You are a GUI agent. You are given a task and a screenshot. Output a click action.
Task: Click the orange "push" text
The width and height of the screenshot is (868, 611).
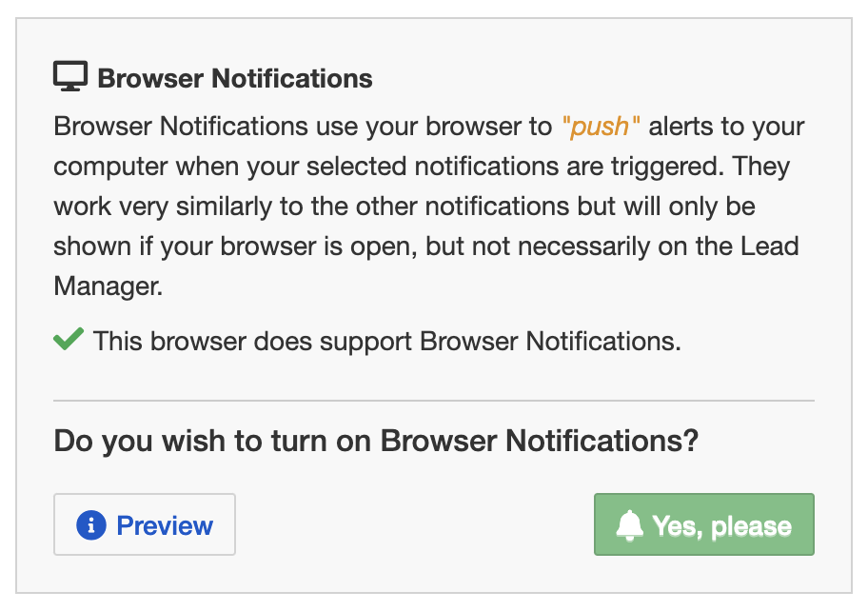[x=602, y=127]
